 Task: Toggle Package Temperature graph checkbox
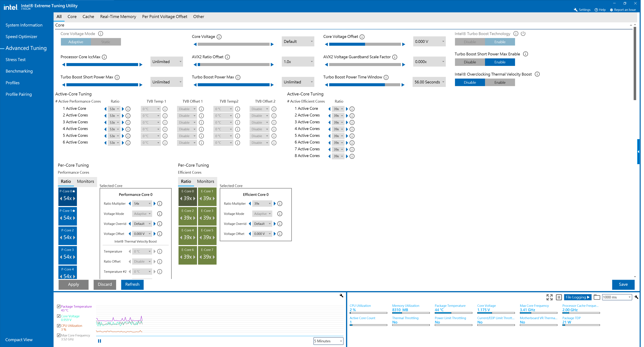[x=59, y=306]
